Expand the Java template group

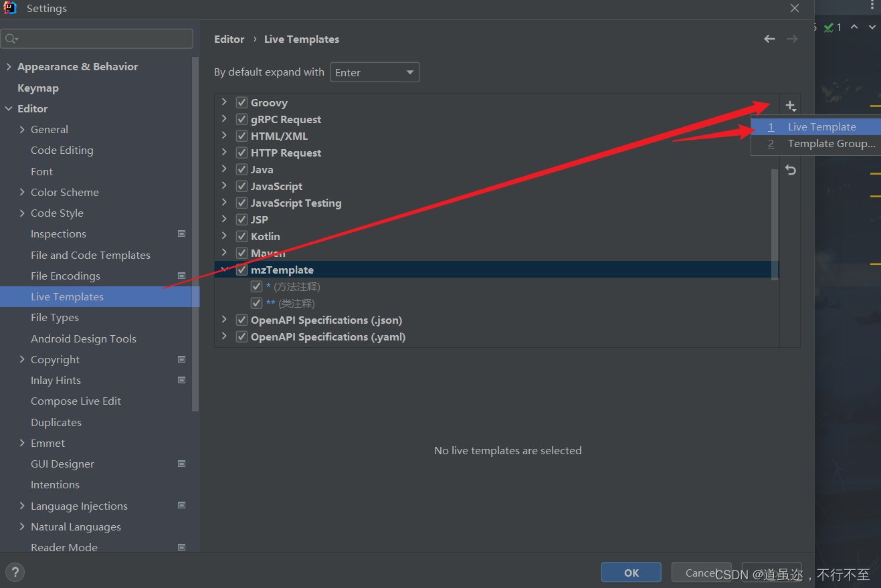pos(224,169)
